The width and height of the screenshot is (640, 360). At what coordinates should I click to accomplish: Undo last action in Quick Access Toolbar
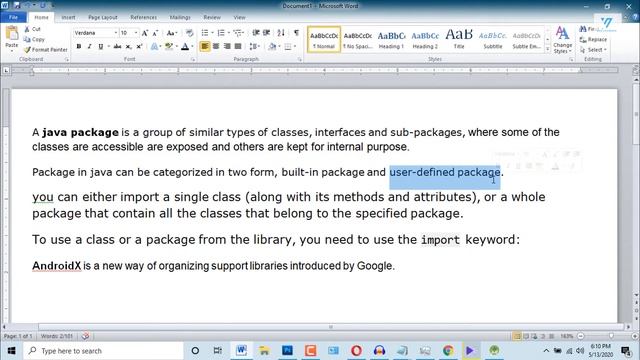coord(29,6)
